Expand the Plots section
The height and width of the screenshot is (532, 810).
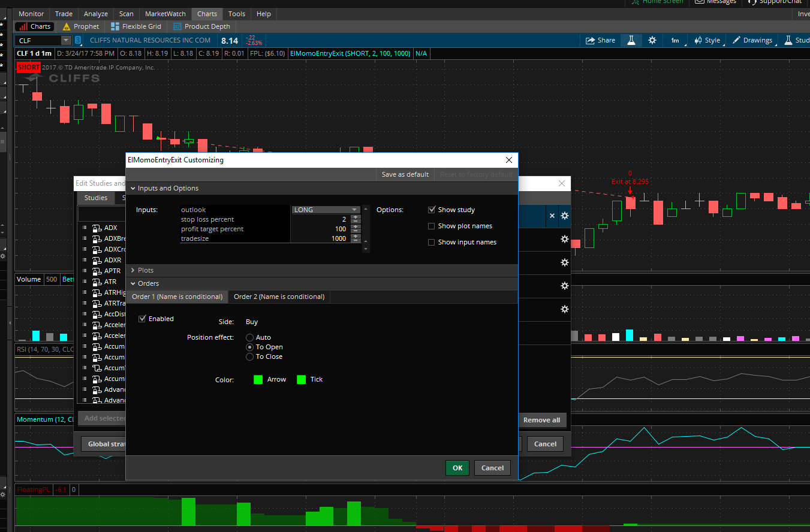pyautogui.click(x=133, y=270)
